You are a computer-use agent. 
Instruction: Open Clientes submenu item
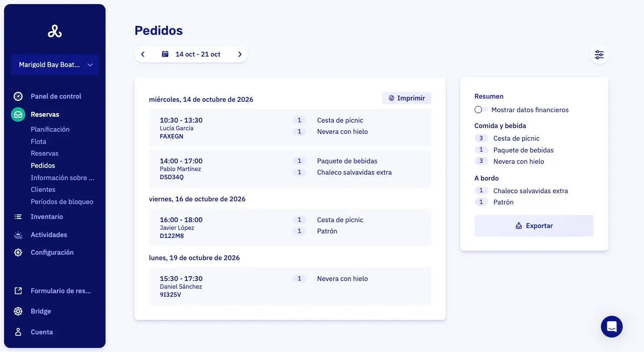click(43, 190)
